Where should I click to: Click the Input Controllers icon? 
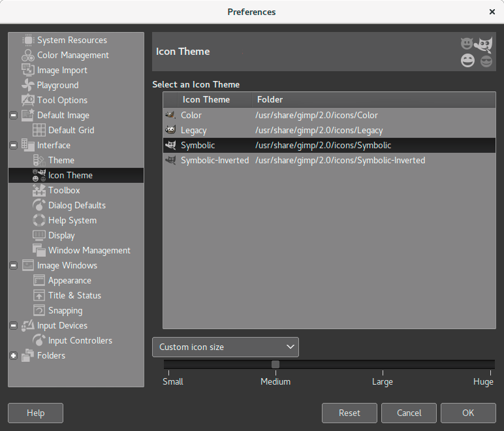(x=39, y=341)
